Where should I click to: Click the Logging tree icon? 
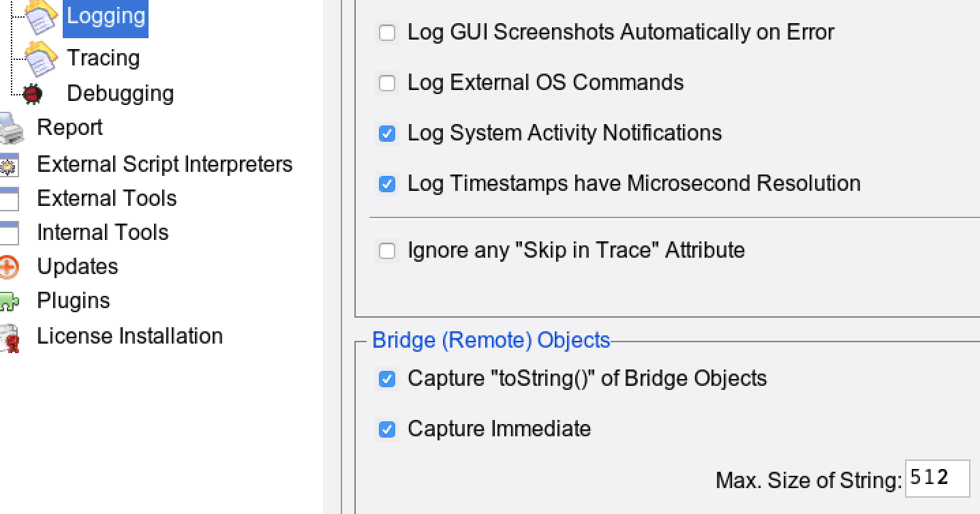tap(41, 16)
